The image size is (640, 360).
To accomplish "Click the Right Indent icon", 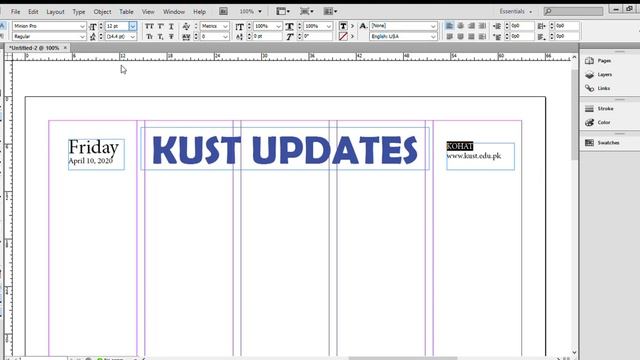I will 542,26.
